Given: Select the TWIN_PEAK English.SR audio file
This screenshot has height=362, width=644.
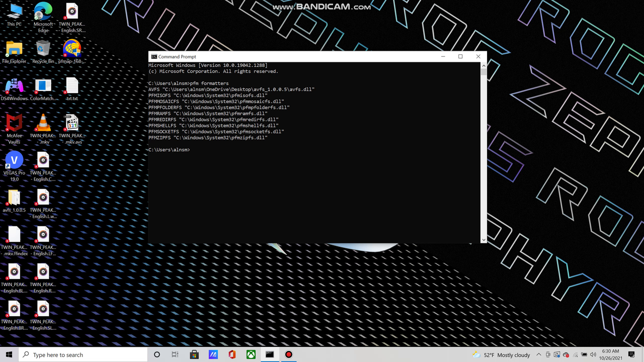Looking at the screenshot, I should (x=72, y=17).
